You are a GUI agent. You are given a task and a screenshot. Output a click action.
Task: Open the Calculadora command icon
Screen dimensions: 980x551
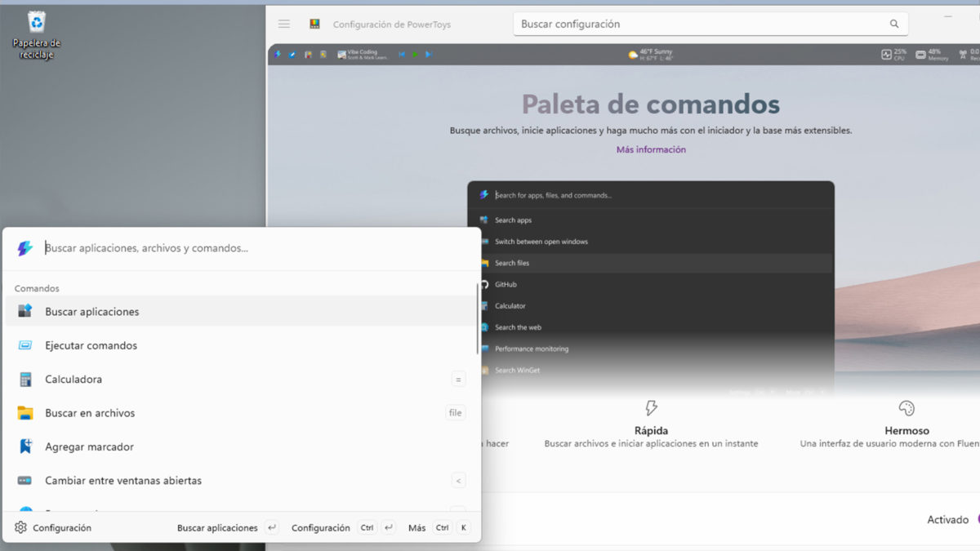25,380
